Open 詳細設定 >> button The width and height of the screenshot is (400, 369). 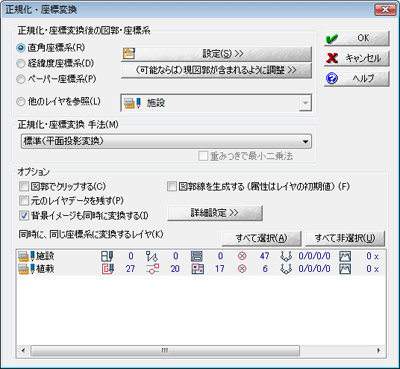[215, 213]
